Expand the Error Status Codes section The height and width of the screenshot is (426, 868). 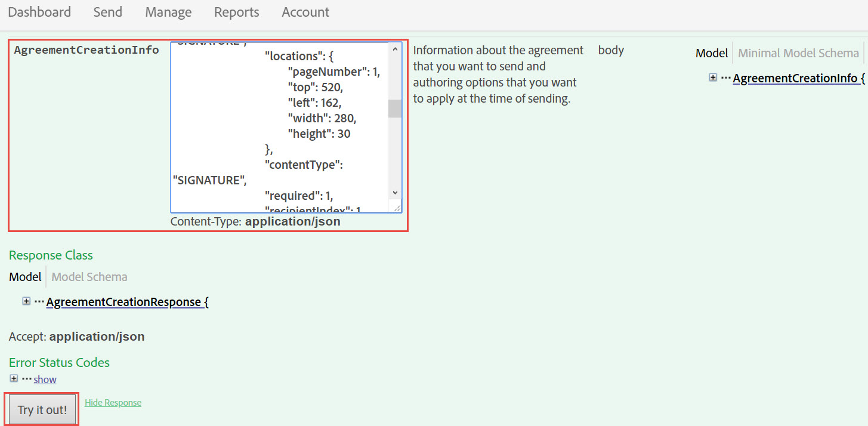[x=14, y=378]
